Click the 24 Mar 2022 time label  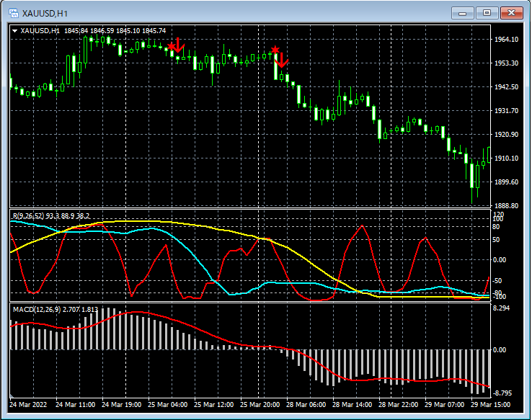pyautogui.click(x=28, y=405)
